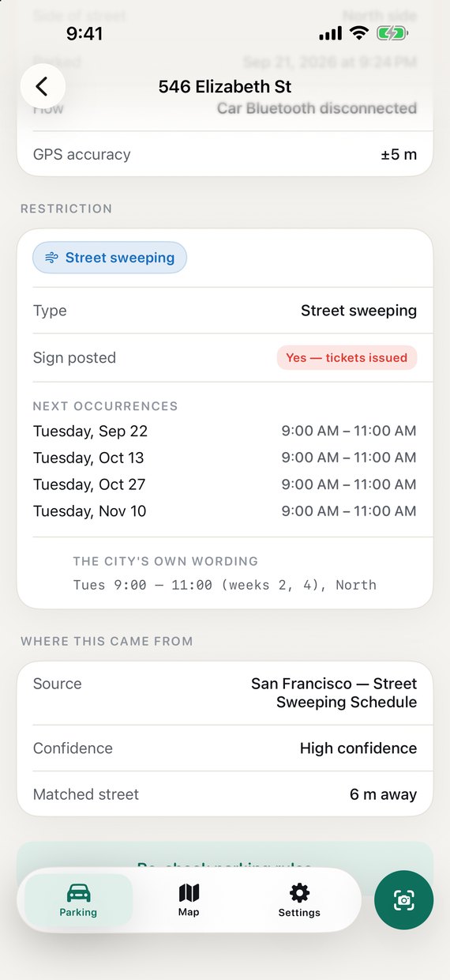Open the Settings tab
Viewport: 450px width, 980px height.
pos(299,900)
